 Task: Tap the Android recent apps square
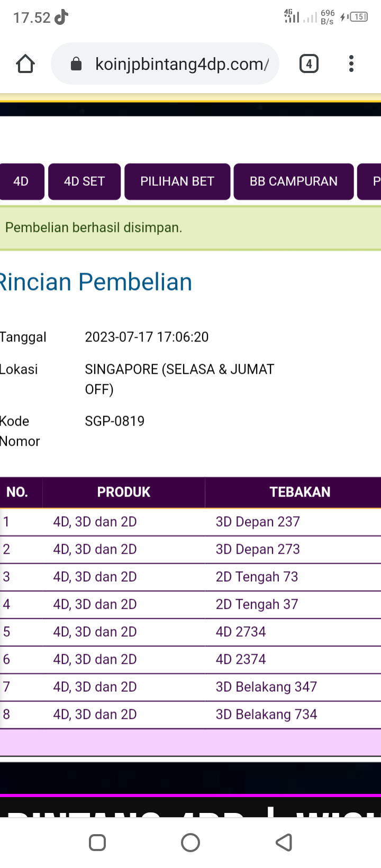[x=97, y=842]
